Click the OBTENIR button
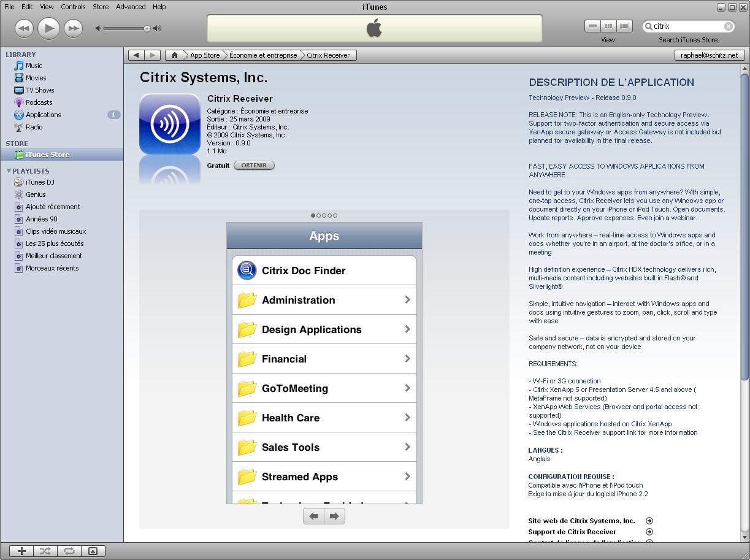 pos(254,165)
